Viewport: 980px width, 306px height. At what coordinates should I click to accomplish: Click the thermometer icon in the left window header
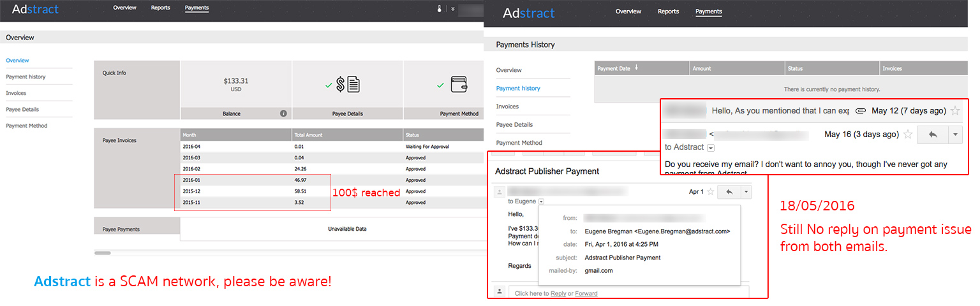439,9
